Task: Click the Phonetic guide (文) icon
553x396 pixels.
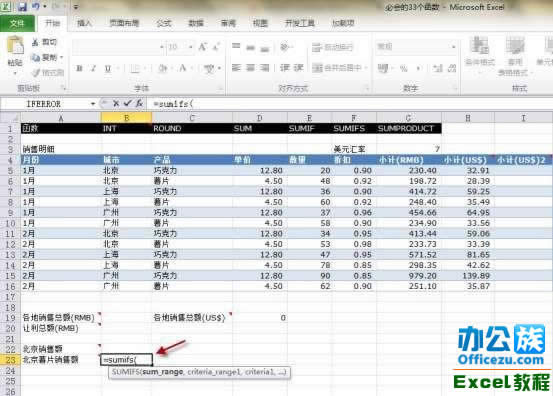Action: point(209,68)
